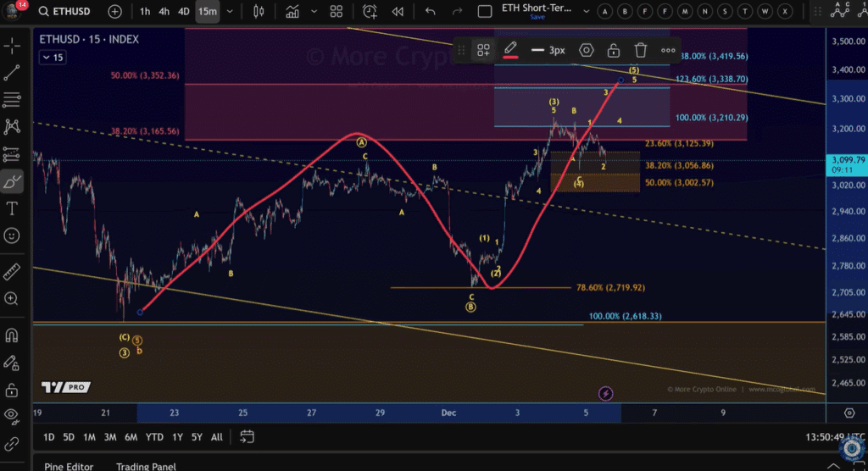Image resolution: width=868 pixels, height=471 pixels.
Task: Select the ruler measure tool
Action: pos(12,272)
